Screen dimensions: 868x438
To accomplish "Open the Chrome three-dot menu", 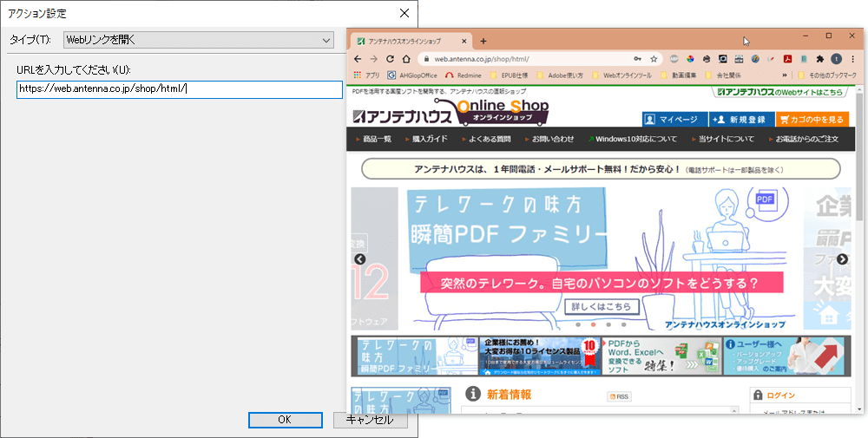I will click(x=852, y=59).
